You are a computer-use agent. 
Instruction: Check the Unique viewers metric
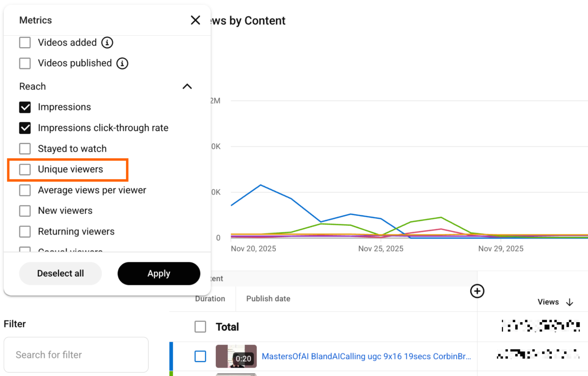point(25,169)
